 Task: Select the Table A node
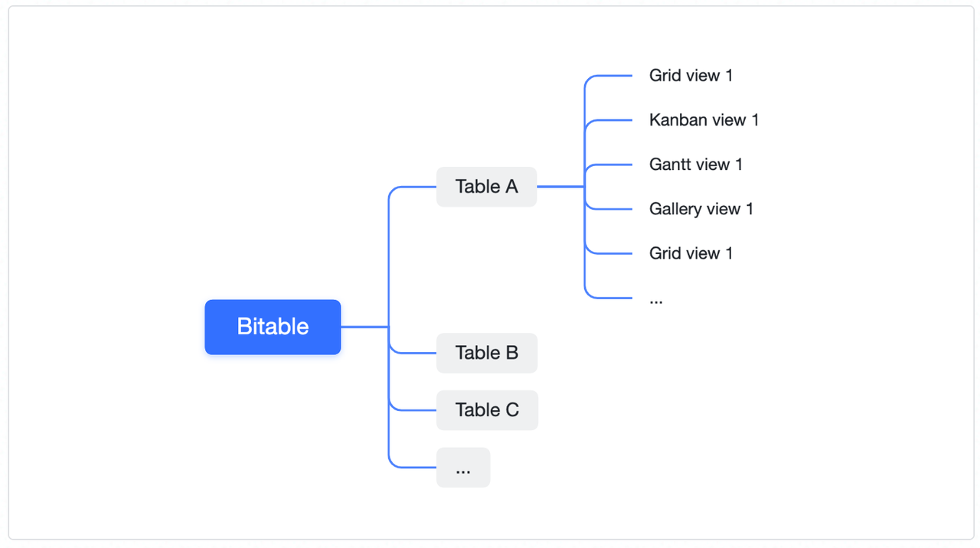pyautogui.click(x=486, y=187)
